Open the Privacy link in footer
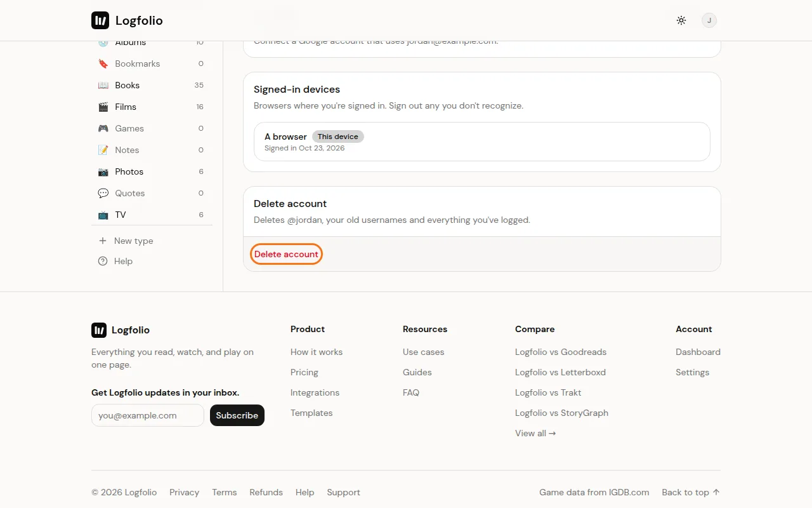The image size is (812, 508). click(184, 492)
